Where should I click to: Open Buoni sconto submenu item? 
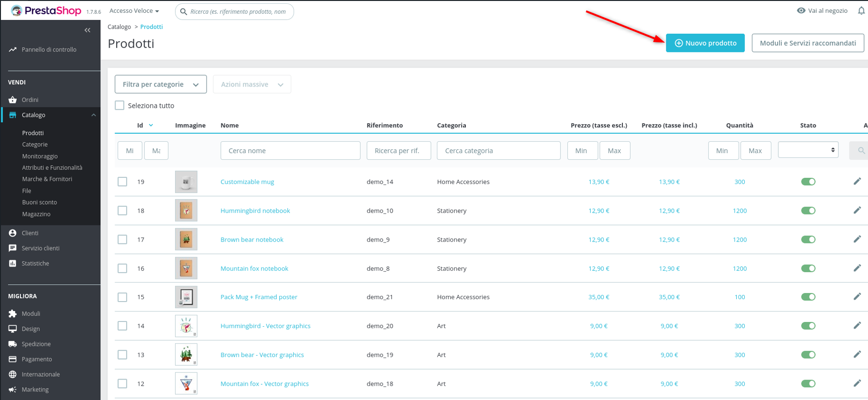39,203
